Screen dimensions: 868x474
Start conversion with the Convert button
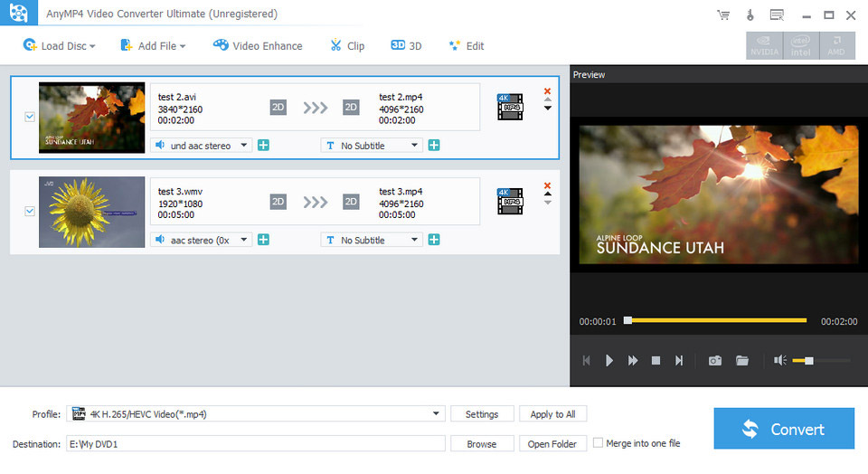pos(784,429)
